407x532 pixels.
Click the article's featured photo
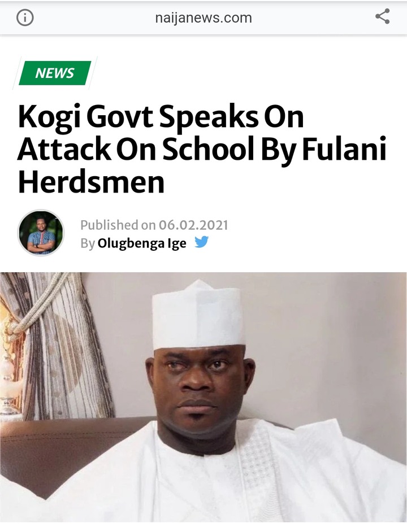tap(203, 397)
